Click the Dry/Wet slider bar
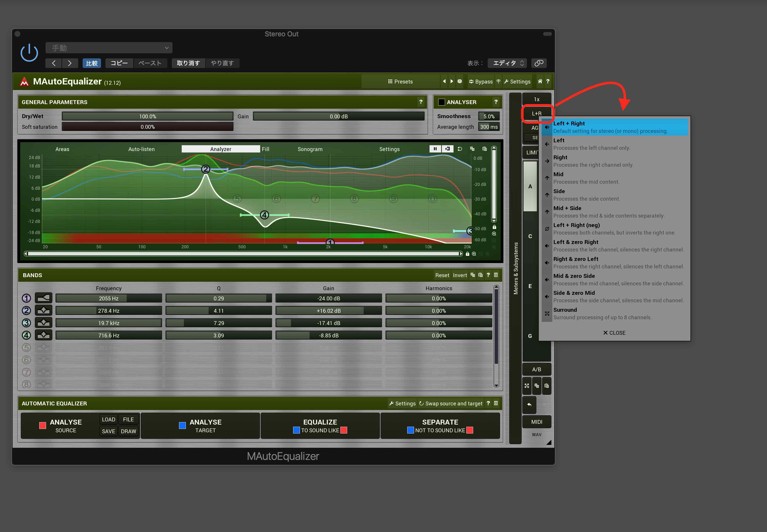The width and height of the screenshot is (767, 532). [x=148, y=116]
